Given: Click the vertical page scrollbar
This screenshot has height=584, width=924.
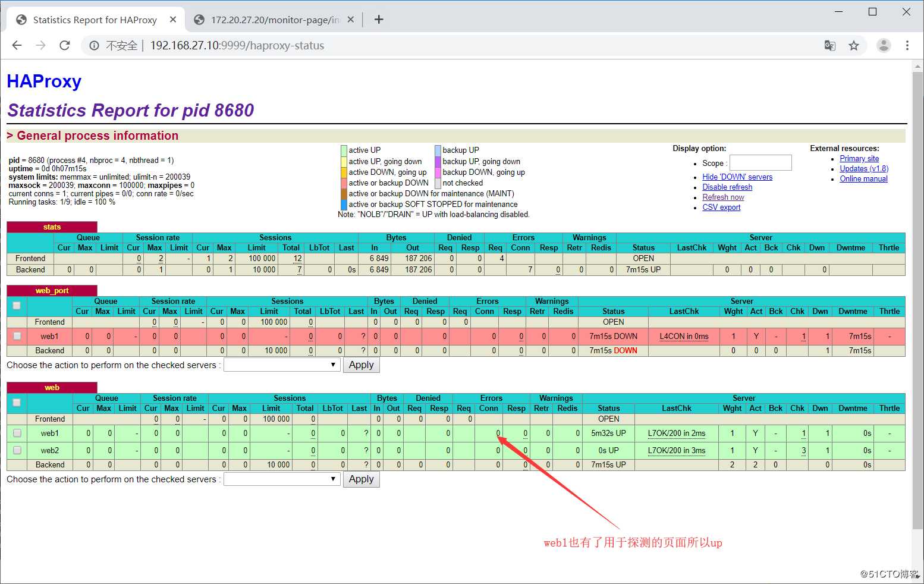Looking at the screenshot, I should [x=918, y=300].
